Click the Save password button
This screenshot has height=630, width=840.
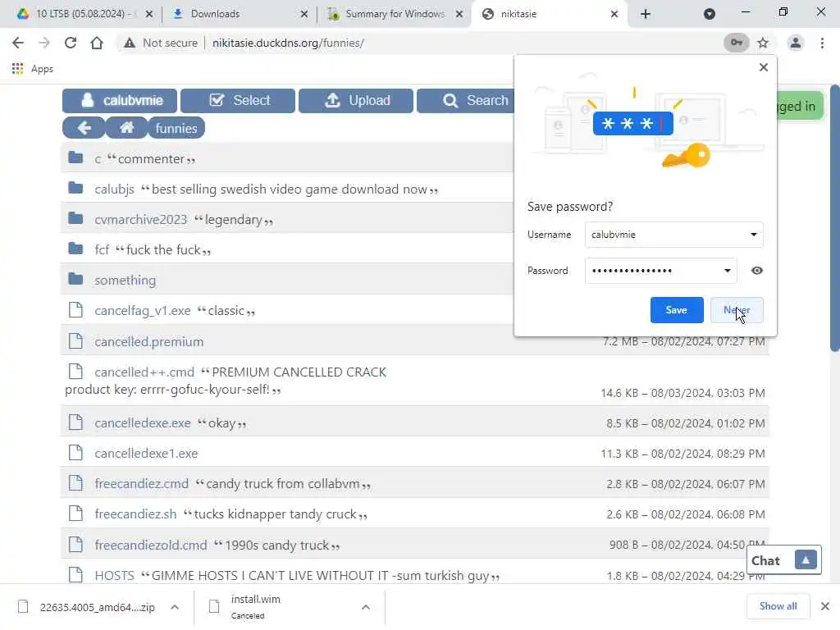(676, 309)
